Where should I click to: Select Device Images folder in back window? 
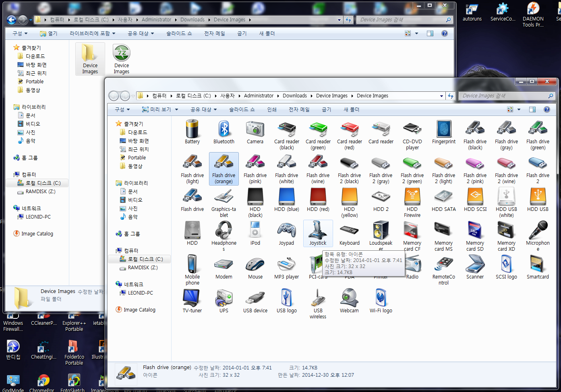[x=90, y=59]
